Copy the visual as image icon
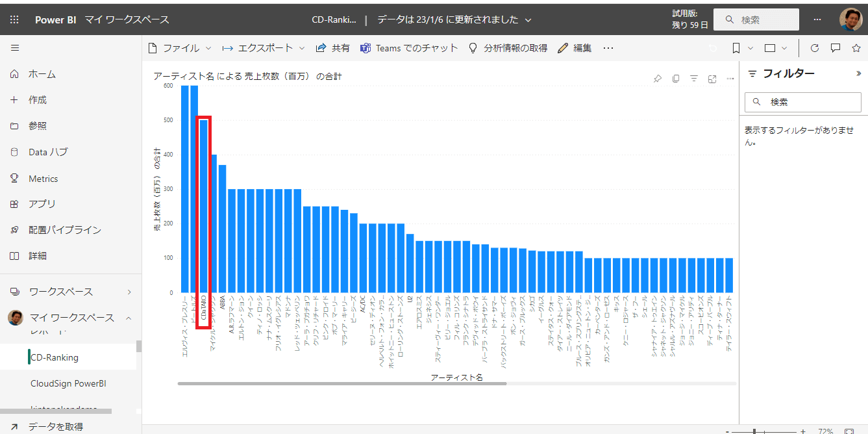 click(x=676, y=79)
